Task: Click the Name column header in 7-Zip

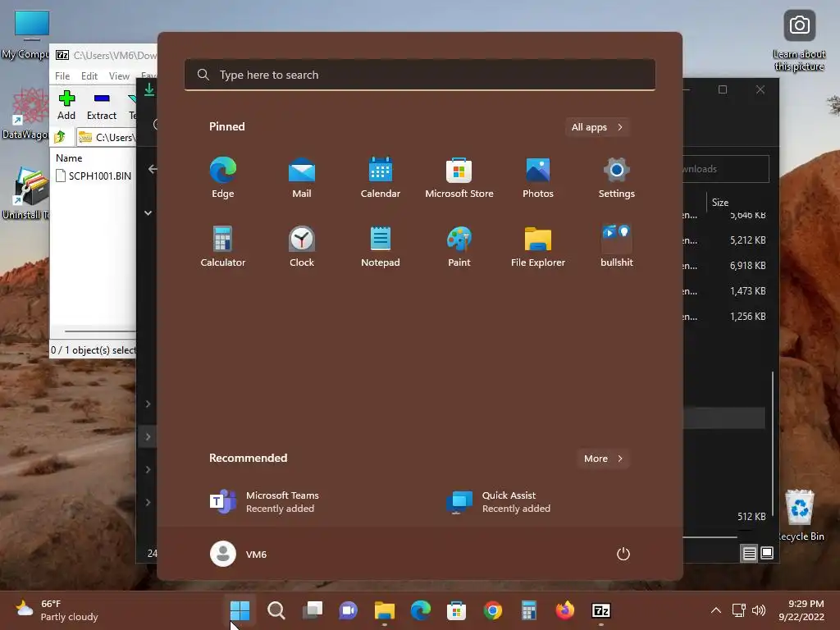Action: coord(69,158)
